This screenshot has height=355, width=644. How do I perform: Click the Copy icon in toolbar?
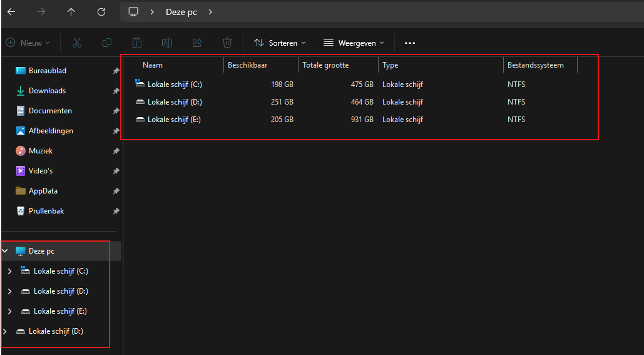(107, 43)
